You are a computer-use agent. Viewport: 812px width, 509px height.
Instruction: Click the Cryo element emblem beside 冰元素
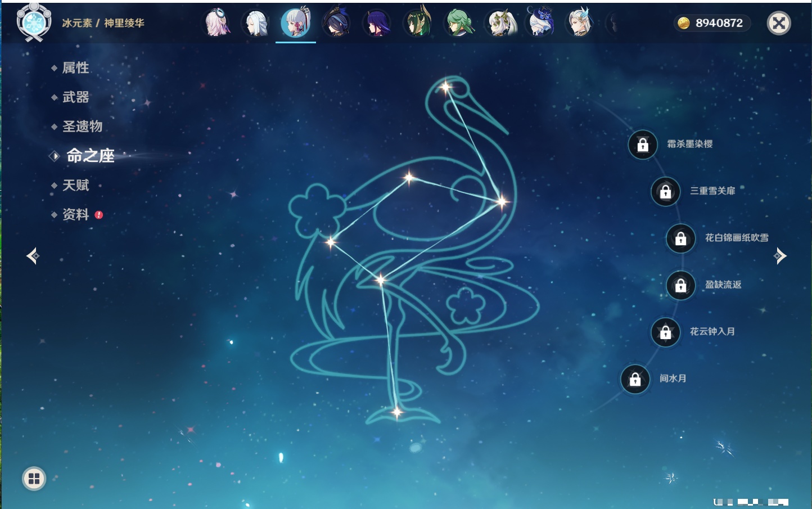pyautogui.click(x=34, y=22)
